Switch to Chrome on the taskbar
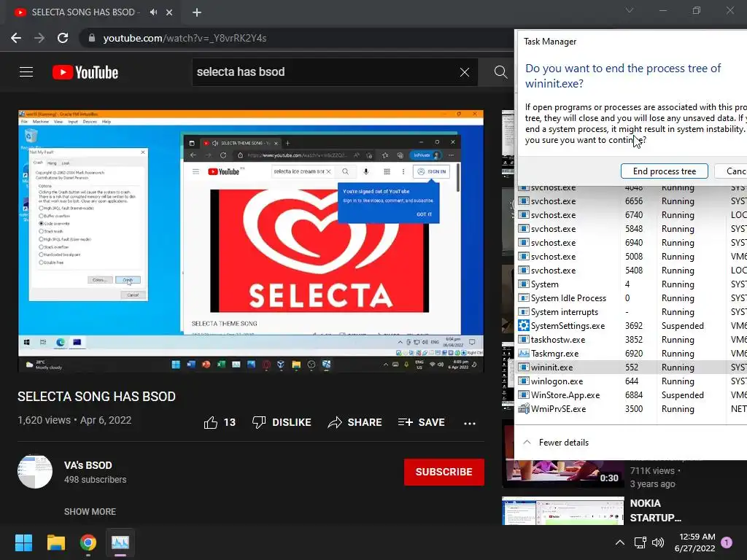Image resolution: width=747 pixels, height=560 pixels. pos(88,542)
